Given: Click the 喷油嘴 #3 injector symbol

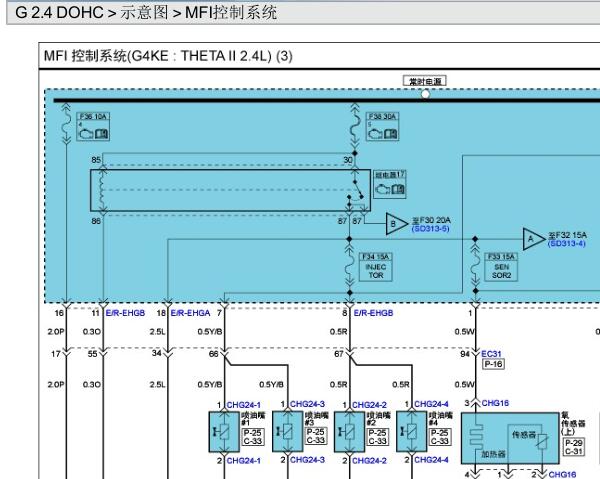Looking at the screenshot, I should coord(287,432).
